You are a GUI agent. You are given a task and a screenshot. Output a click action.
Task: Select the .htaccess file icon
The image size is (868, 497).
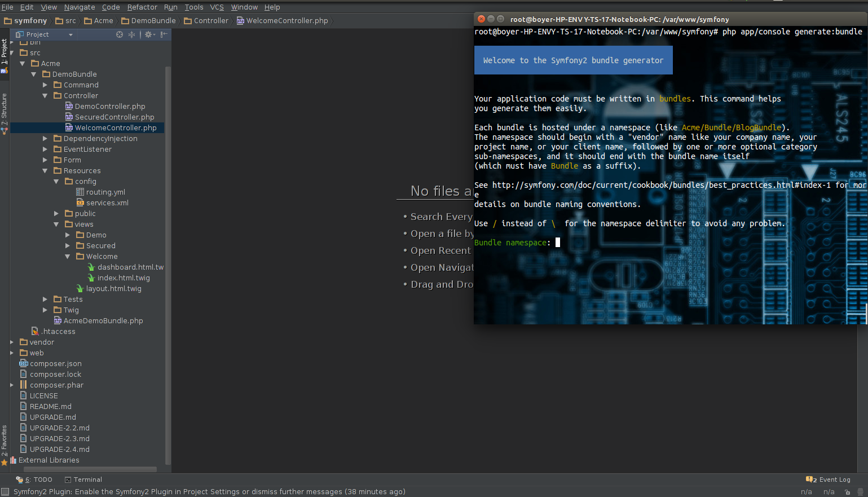tap(35, 331)
